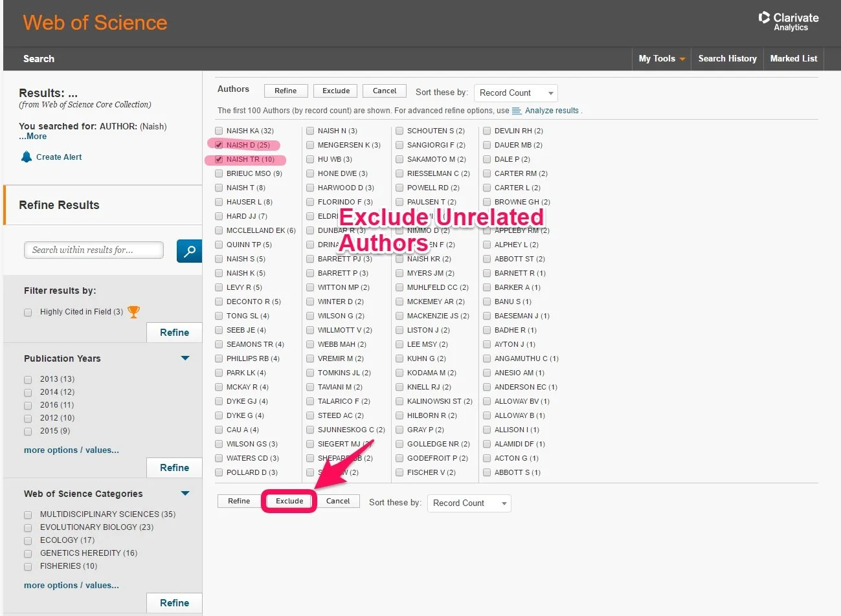Select the DAUER MB (2) checkbox
Screen dimensions: 841x616
[487, 145]
